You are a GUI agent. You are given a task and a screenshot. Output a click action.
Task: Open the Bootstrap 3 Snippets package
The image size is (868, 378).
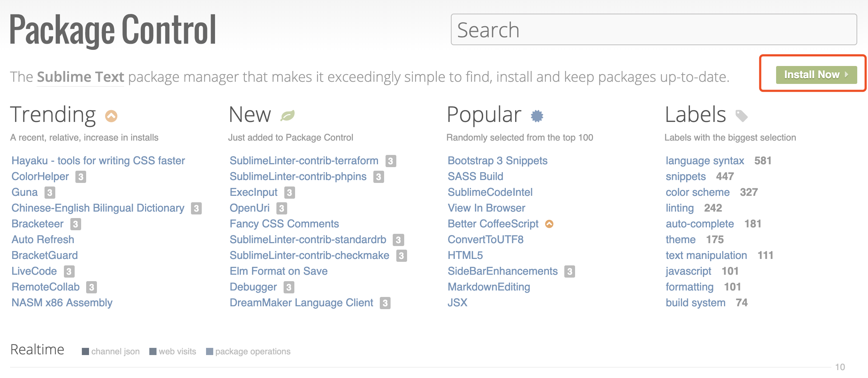click(x=497, y=161)
